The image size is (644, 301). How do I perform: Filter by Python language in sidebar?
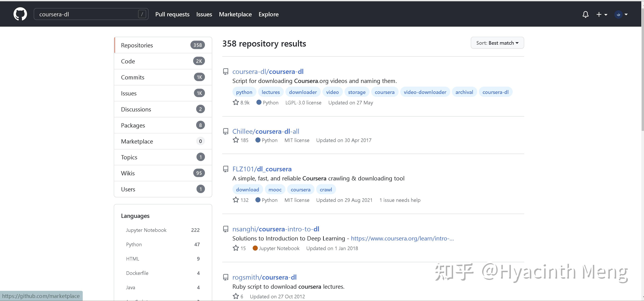click(163, 244)
